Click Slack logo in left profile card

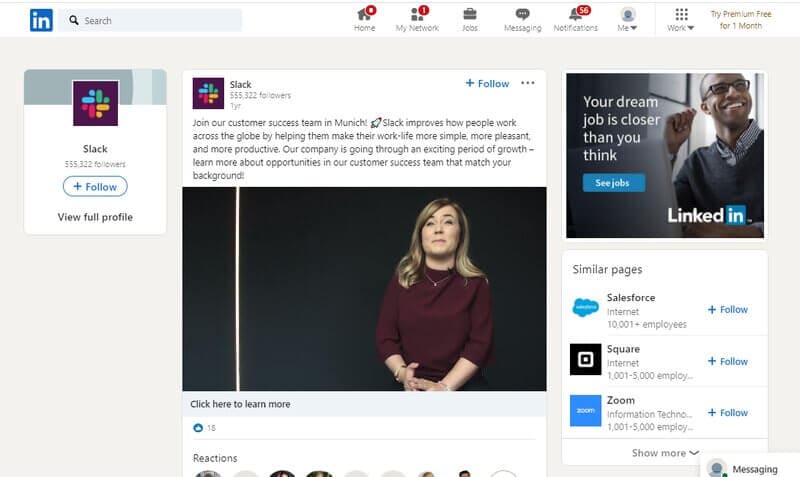pos(95,103)
